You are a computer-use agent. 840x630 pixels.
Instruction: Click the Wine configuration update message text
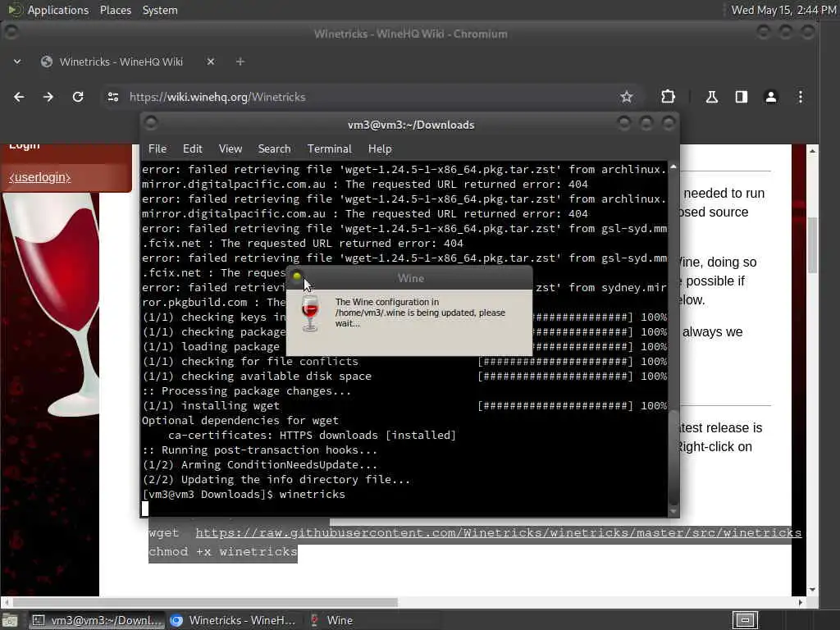[420, 313]
